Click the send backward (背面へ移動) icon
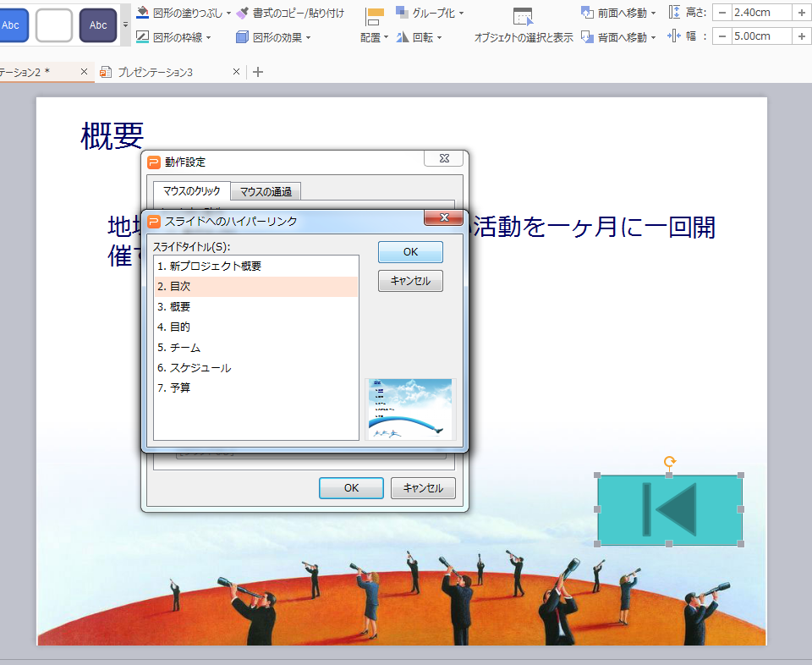This screenshot has height=665, width=812. coord(587,36)
